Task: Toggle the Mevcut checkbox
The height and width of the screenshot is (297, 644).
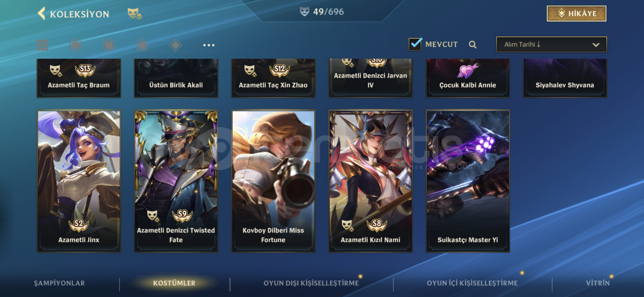Action: 415,44
